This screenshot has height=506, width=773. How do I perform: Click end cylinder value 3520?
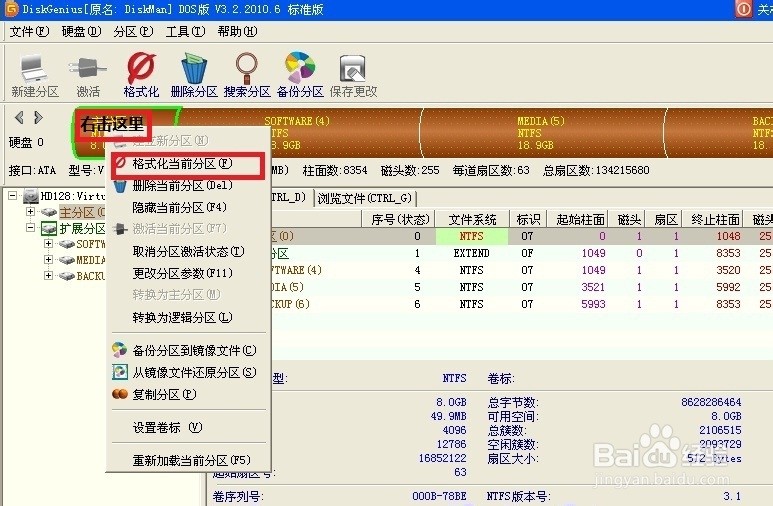click(728, 270)
